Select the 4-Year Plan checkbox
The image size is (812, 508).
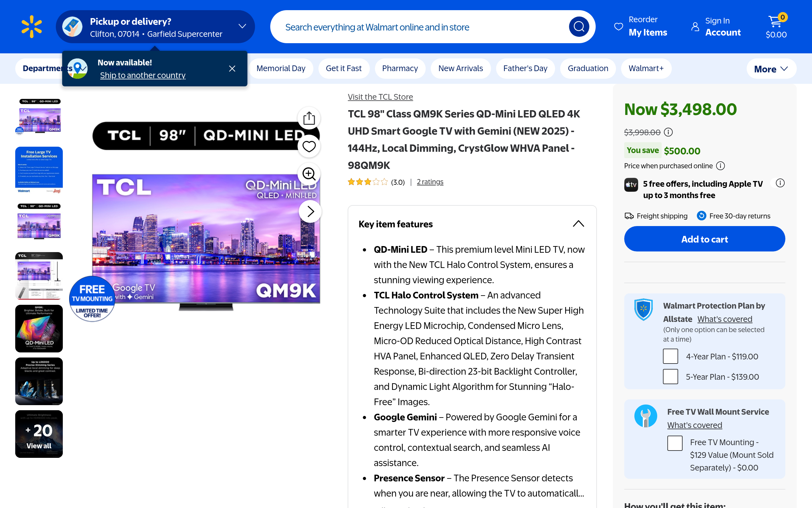coord(671,357)
